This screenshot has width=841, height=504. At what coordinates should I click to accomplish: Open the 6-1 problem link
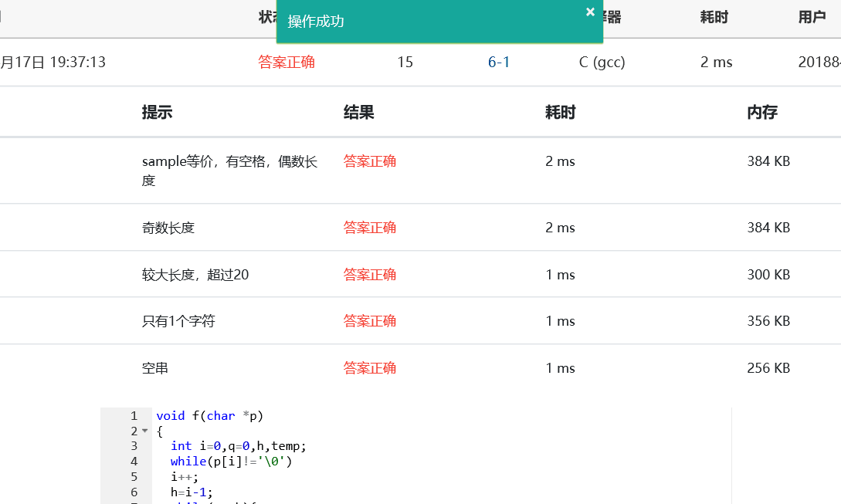point(498,63)
